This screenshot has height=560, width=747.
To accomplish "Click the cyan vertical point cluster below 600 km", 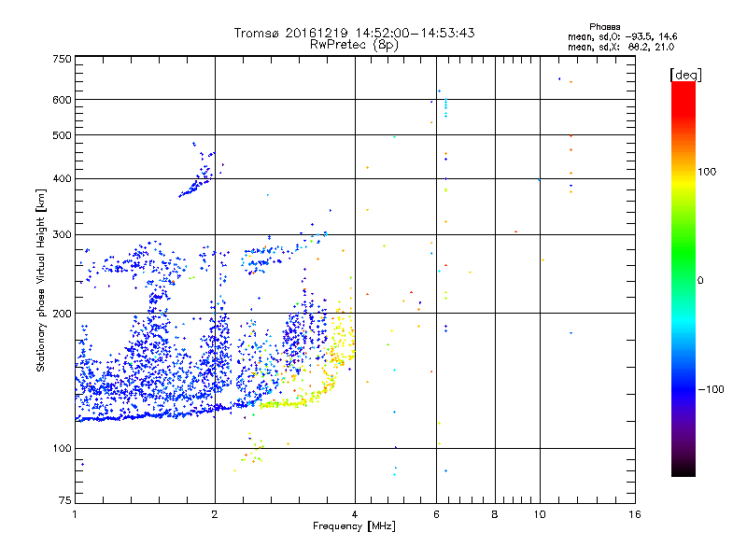I will point(445,107).
